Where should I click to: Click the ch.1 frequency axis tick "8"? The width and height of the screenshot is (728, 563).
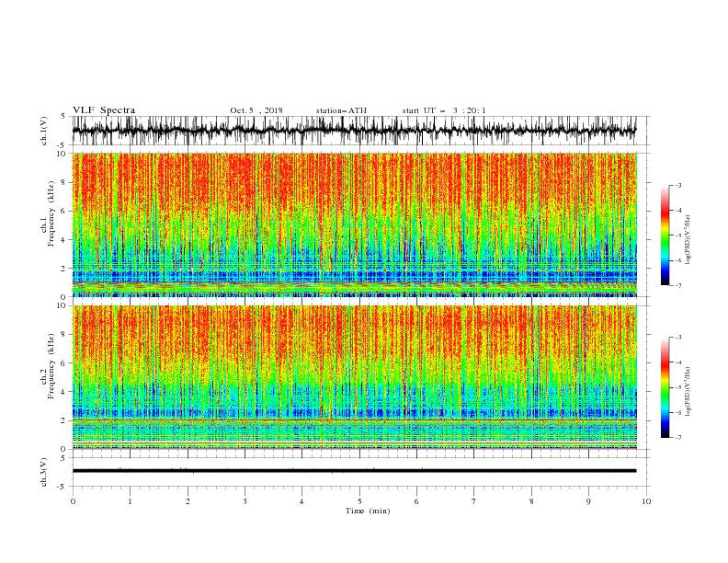[x=63, y=182]
